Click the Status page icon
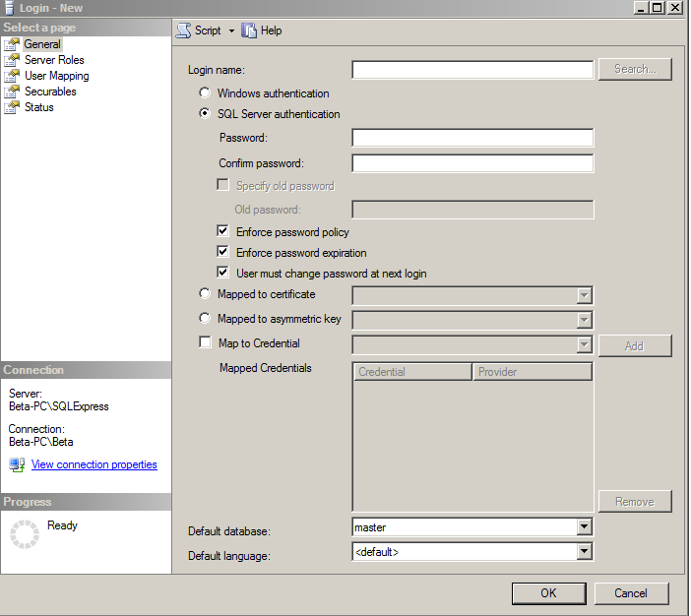Image resolution: width=691 pixels, height=616 pixels. tap(12, 107)
